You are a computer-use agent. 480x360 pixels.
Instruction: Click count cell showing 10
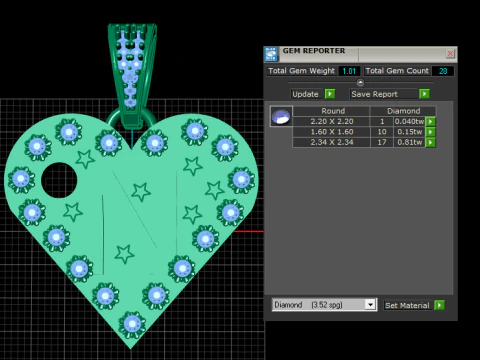(382, 132)
